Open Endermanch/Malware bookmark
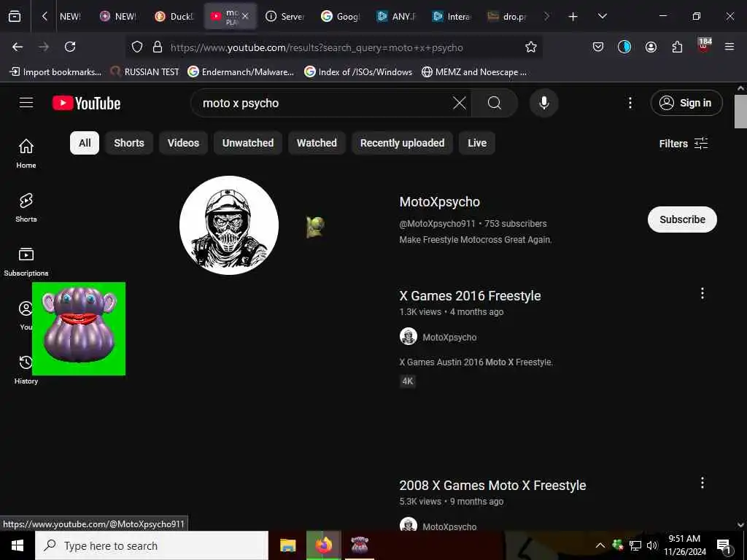This screenshot has width=747, height=560. coord(241,72)
